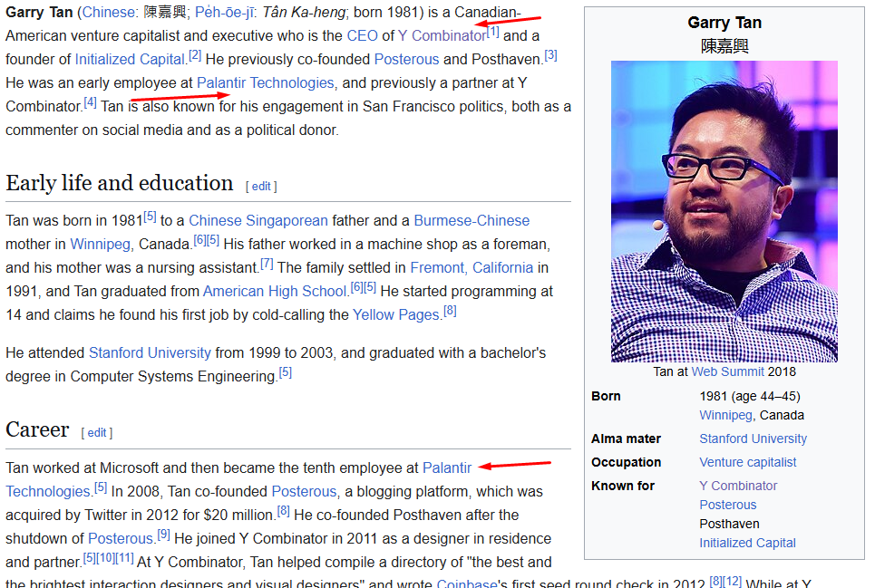Image resolution: width=875 pixels, height=588 pixels.
Task: Select the 'Alma mater' infobox label
Action: [627, 439]
